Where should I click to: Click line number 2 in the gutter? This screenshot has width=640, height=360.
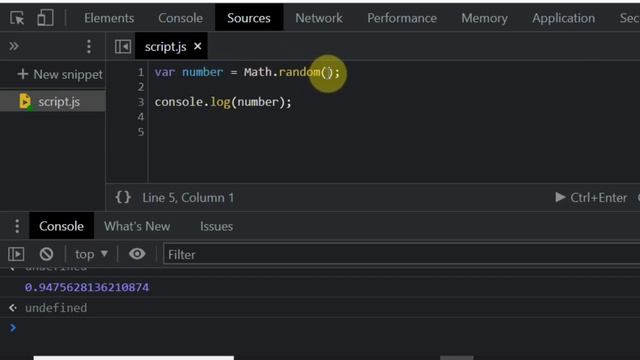click(x=140, y=87)
